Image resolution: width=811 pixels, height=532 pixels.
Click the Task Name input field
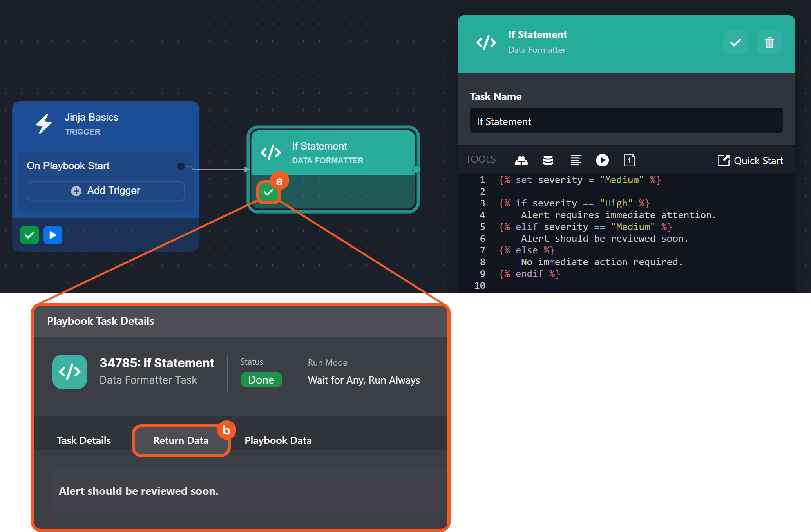626,121
